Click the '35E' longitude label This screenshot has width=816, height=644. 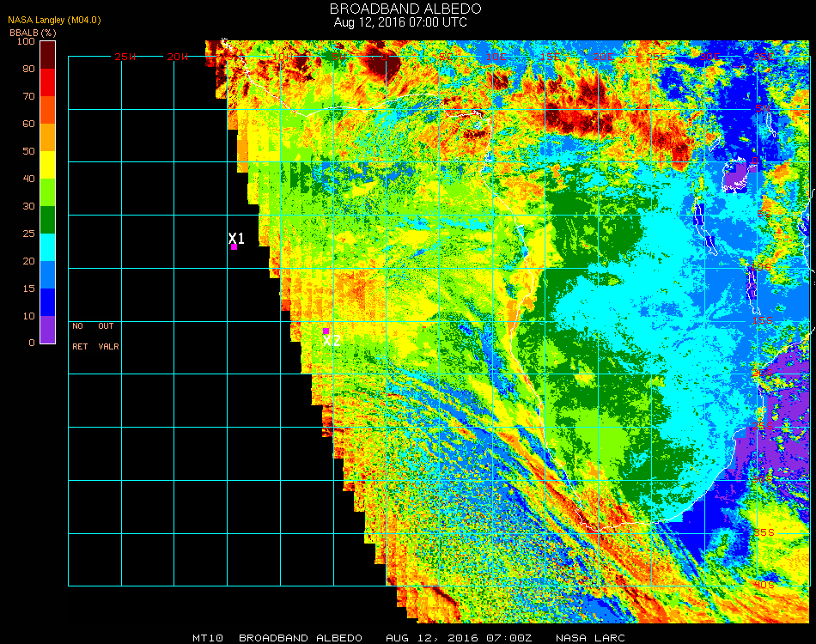pos(764,57)
